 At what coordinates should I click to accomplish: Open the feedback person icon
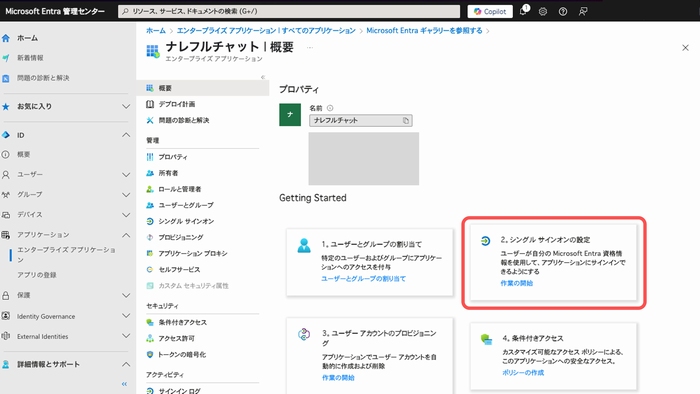583,12
